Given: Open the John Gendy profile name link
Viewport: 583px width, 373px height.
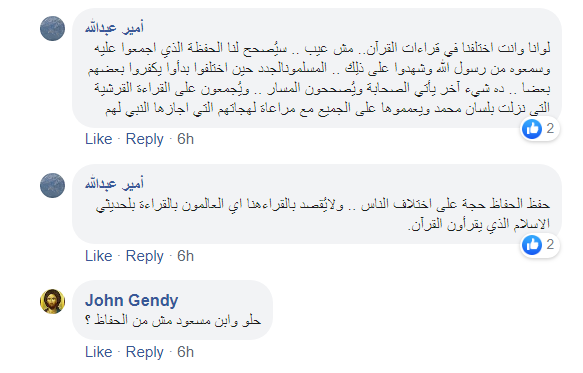Looking at the screenshot, I should pyautogui.click(x=132, y=300).
